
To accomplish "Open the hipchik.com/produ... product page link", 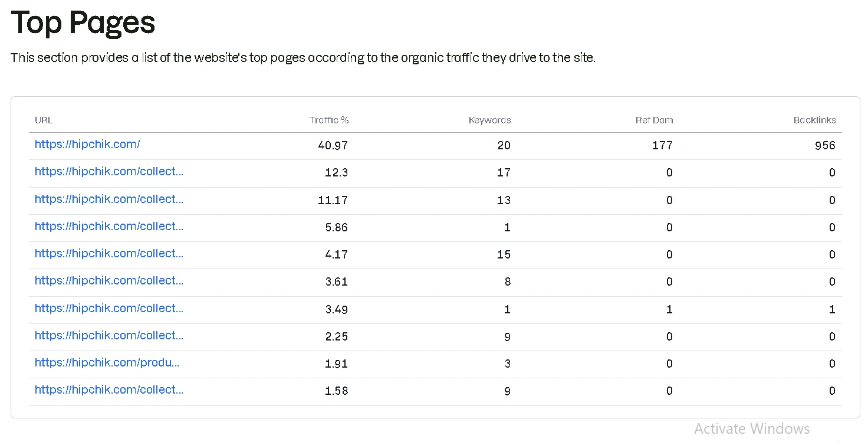I will [107, 362].
